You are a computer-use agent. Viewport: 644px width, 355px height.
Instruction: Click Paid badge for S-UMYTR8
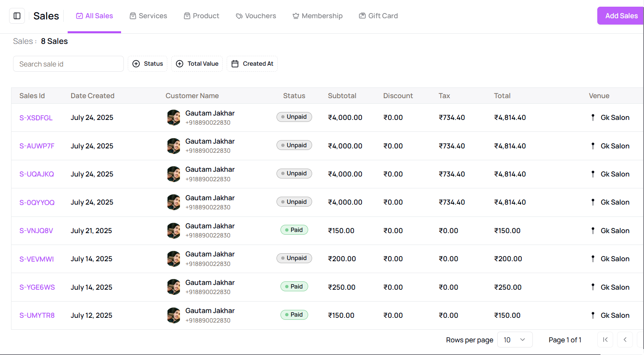tap(294, 315)
